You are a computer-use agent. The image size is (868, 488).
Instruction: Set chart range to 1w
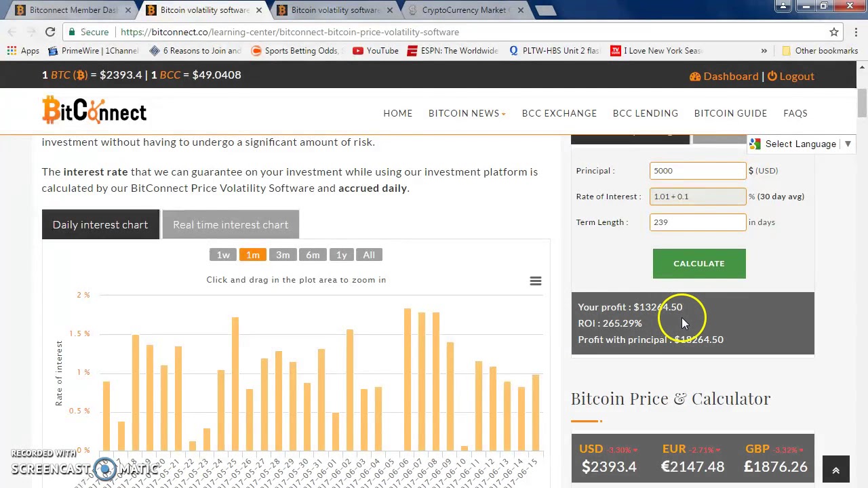coord(223,255)
